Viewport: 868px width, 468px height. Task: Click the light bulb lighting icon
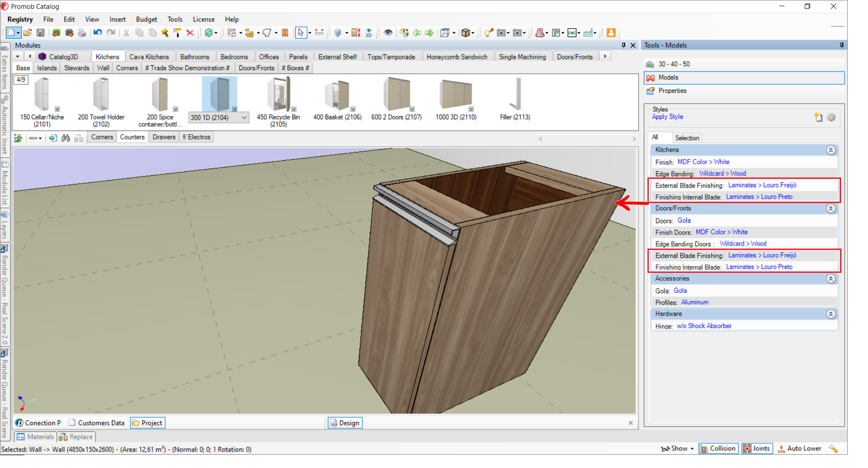(488, 33)
